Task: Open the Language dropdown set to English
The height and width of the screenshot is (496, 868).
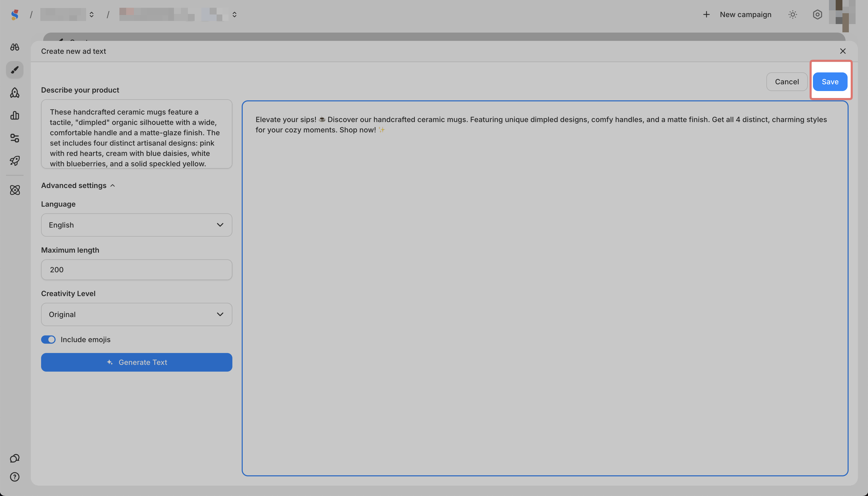Action: point(136,225)
